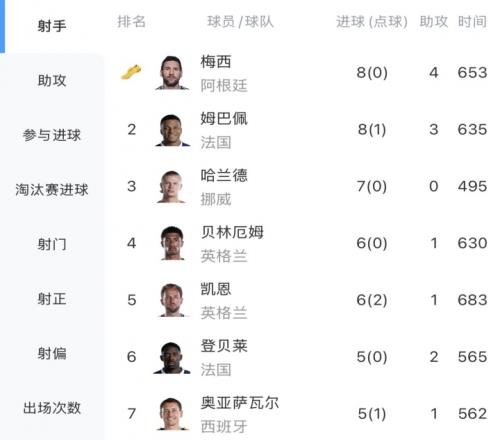
Task: Open the 淘汰赛进球 ranking tab
Action: [x=52, y=190]
